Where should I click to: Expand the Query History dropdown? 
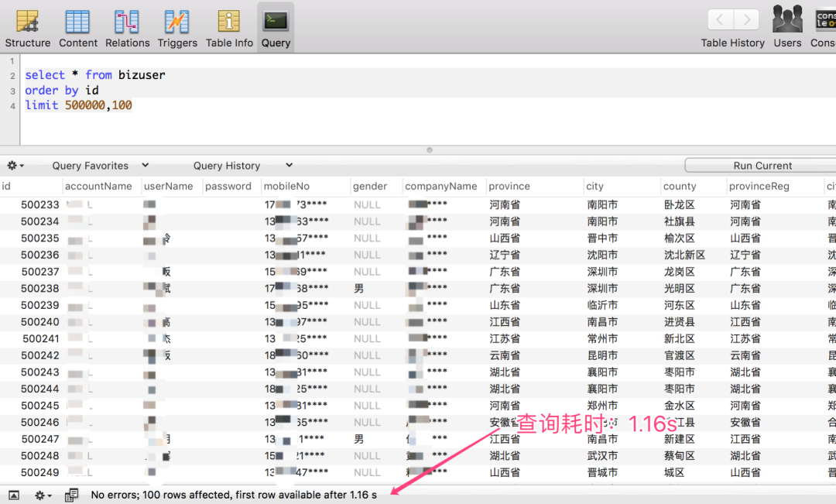click(242, 166)
